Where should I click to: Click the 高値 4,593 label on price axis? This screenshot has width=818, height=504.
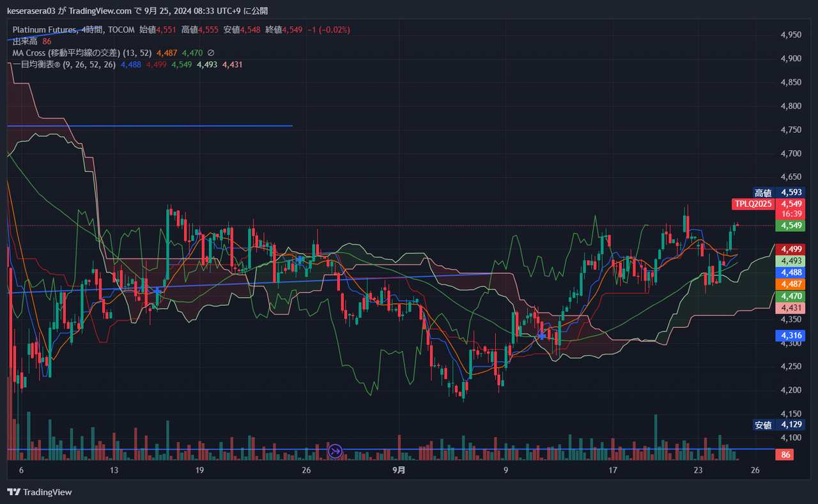(778, 192)
